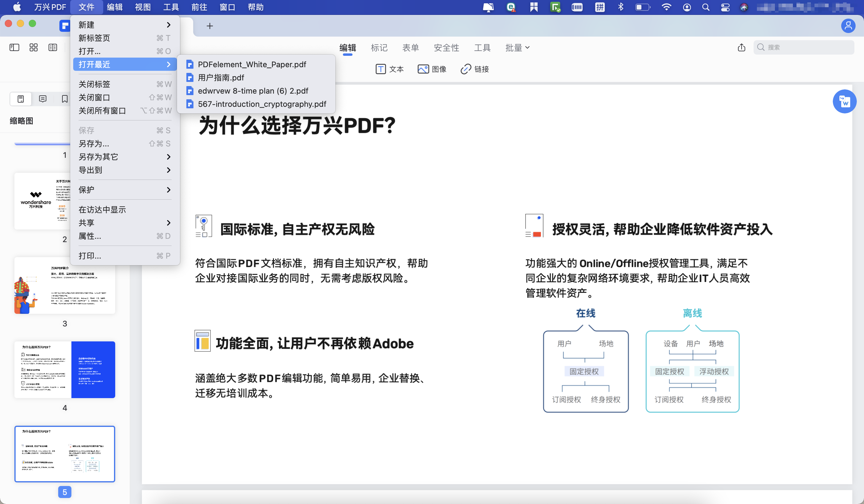Image resolution: width=864 pixels, height=504 pixels.
Task: Select the reading layout icon in the top-left toolbar
Action: click(x=52, y=47)
